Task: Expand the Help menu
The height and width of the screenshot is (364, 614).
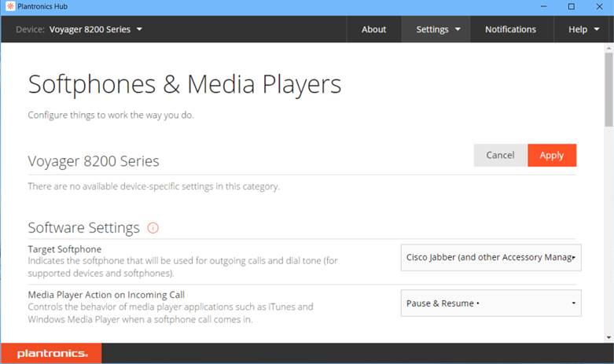Action: click(583, 29)
